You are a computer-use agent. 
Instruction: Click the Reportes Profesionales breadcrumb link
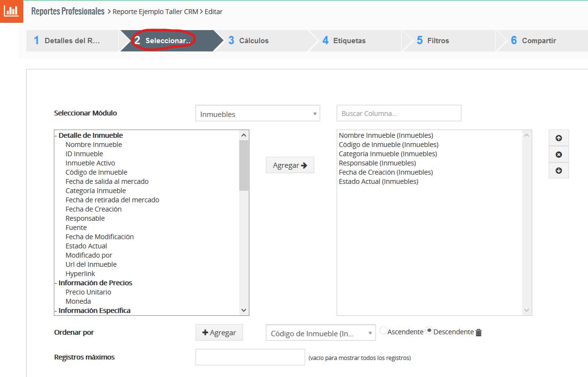tap(68, 11)
